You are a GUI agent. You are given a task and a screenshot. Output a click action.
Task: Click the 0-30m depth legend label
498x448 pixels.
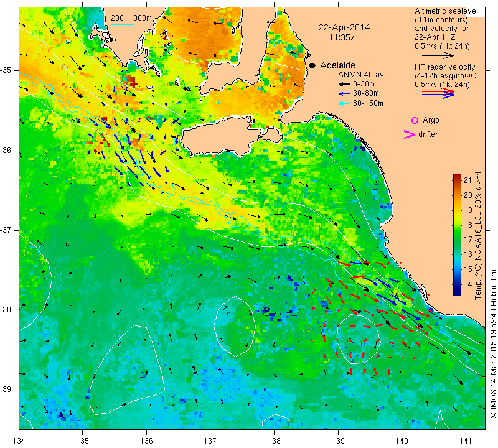(364, 84)
